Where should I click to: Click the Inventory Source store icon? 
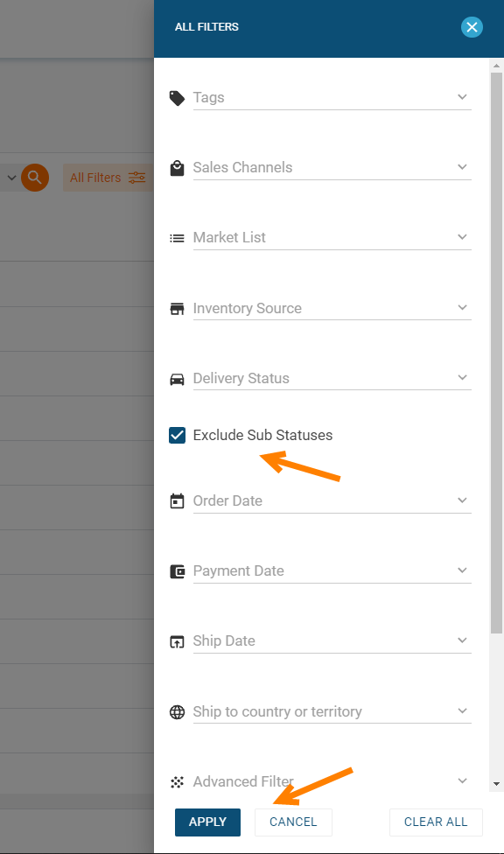point(177,309)
